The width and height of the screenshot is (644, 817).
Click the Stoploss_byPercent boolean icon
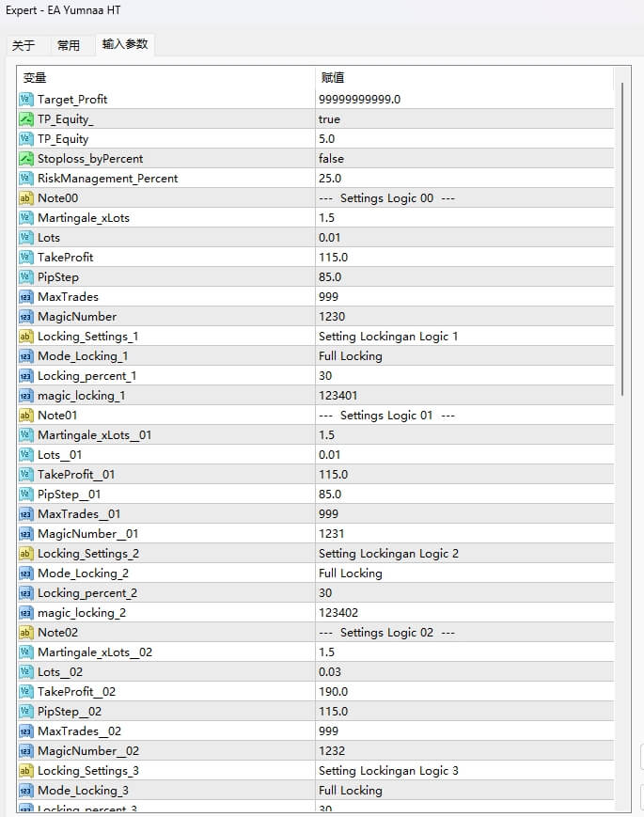tap(26, 159)
